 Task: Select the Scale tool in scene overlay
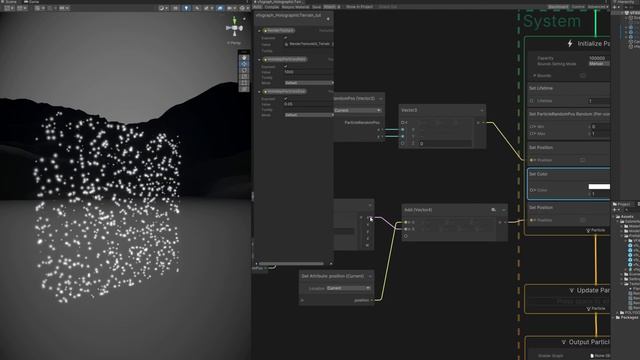pyautogui.click(x=244, y=76)
